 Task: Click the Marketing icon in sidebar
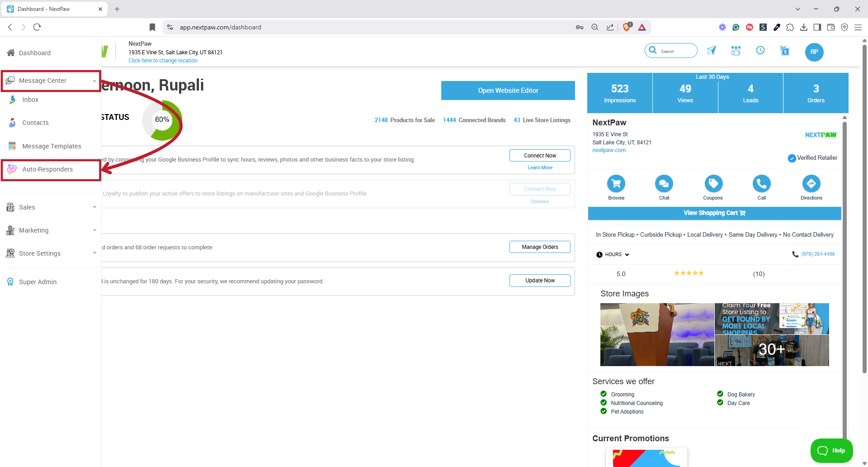coord(10,230)
